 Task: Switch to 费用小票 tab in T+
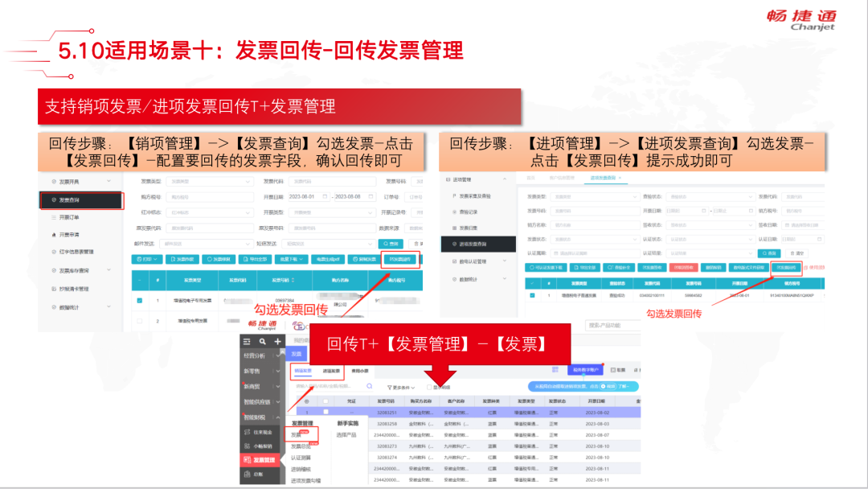click(x=360, y=371)
